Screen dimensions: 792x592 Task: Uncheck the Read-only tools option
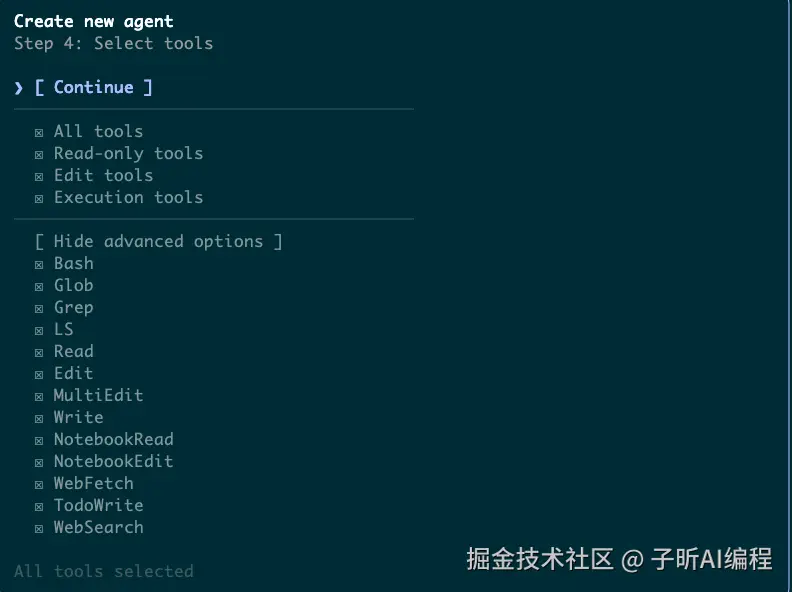pyautogui.click(x=39, y=154)
